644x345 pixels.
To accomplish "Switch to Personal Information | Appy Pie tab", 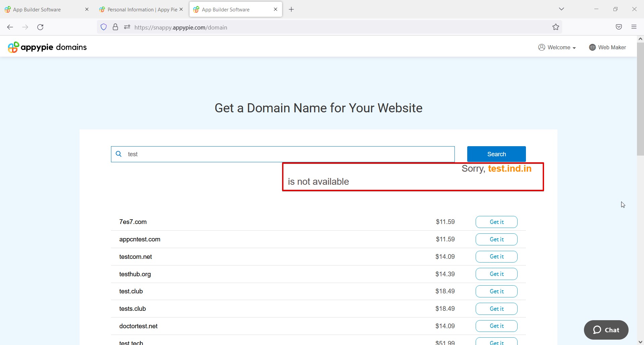I will [x=142, y=9].
